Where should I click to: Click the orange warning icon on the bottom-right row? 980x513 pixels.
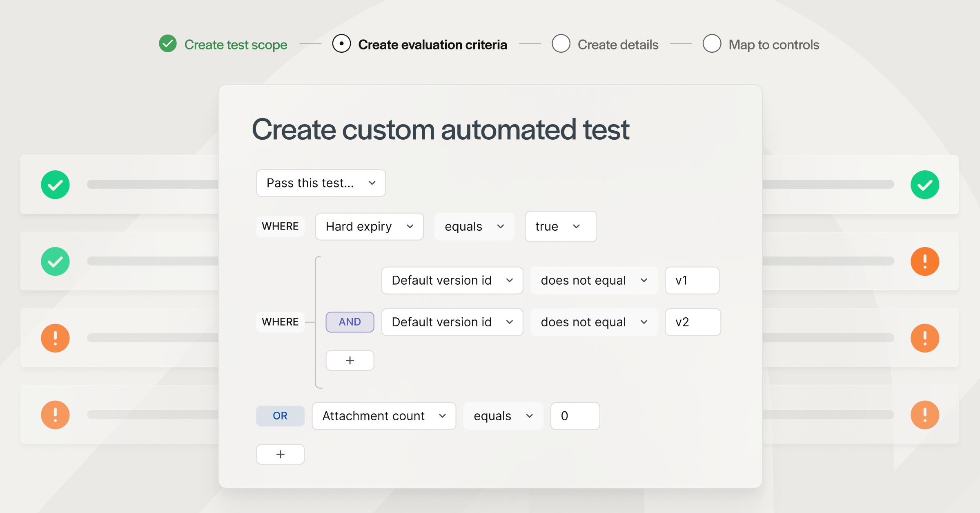[x=925, y=414]
